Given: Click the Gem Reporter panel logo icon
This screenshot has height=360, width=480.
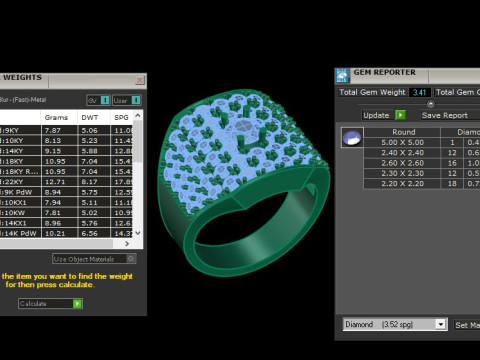Looking at the screenshot, I should point(342,75).
